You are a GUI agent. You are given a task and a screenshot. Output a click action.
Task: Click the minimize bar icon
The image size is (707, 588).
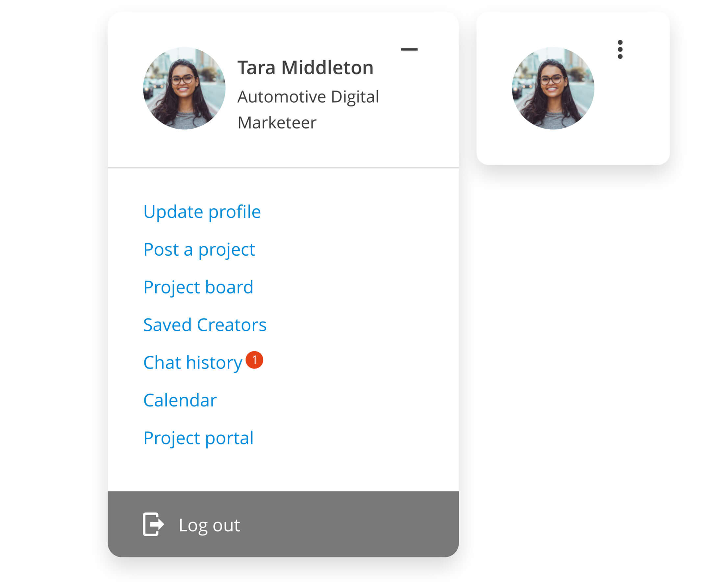coord(409,49)
